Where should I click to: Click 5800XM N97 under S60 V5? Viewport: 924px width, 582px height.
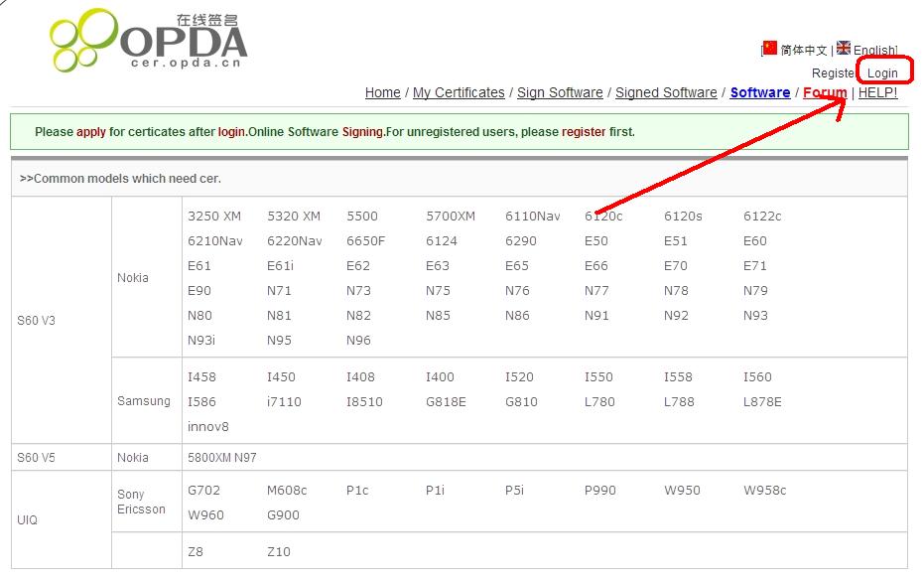pyautogui.click(x=220, y=456)
